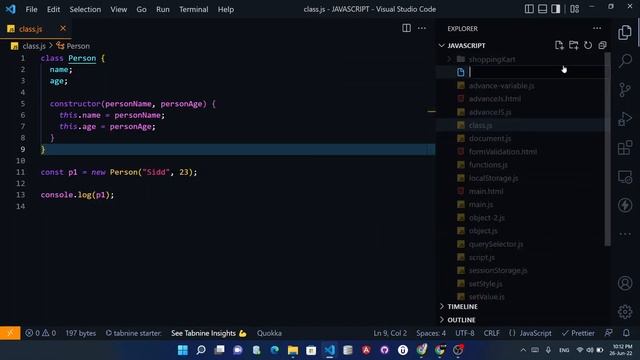The height and width of the screenshot is (360, 640).
Task: Click class.js in the breadcrumb
Action: (x=33, y=46)
